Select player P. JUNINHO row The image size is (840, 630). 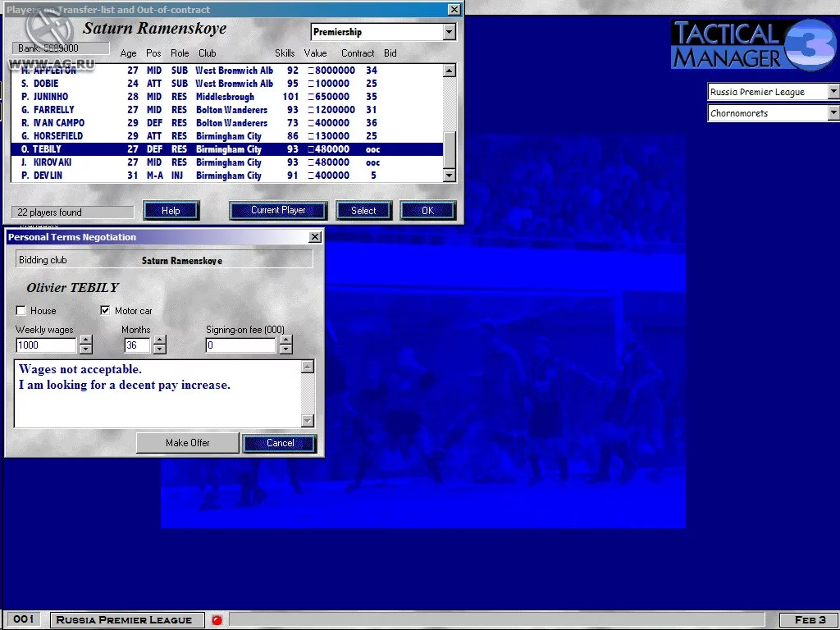226,97
